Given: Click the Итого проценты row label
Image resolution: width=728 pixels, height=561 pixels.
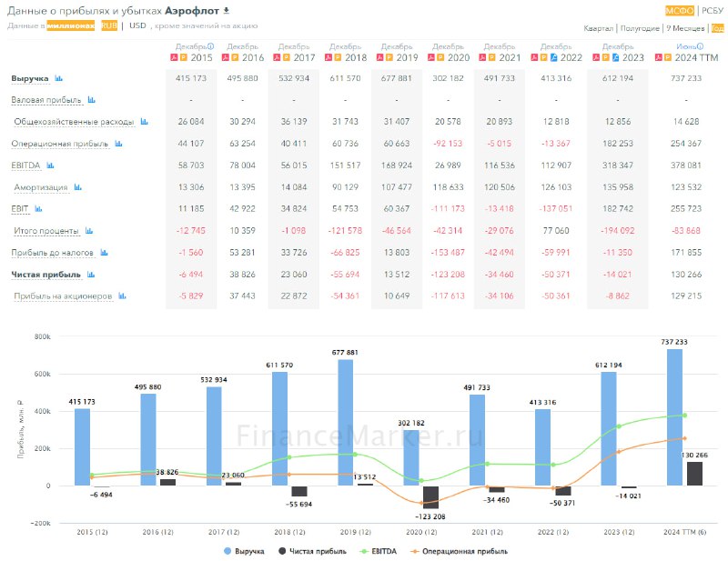Looking at the screenshot, I should (x=46, y=231).
